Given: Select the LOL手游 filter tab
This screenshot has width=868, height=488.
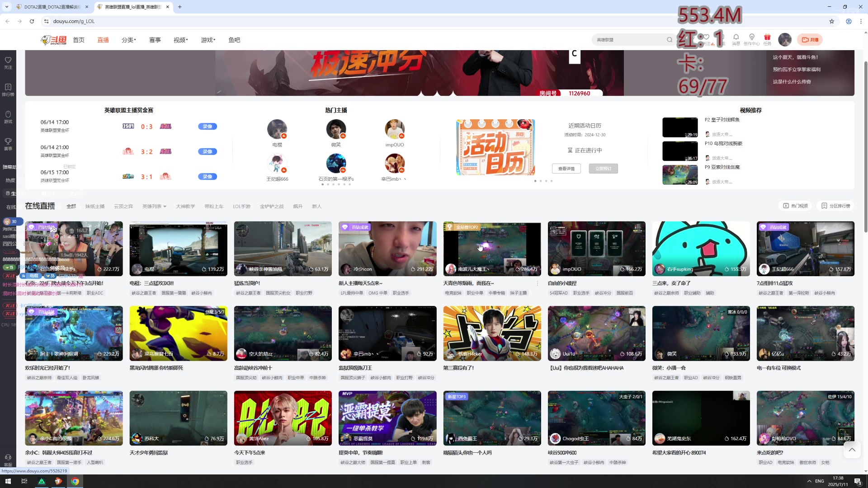Looking at the screenshot, I should 241,206.
